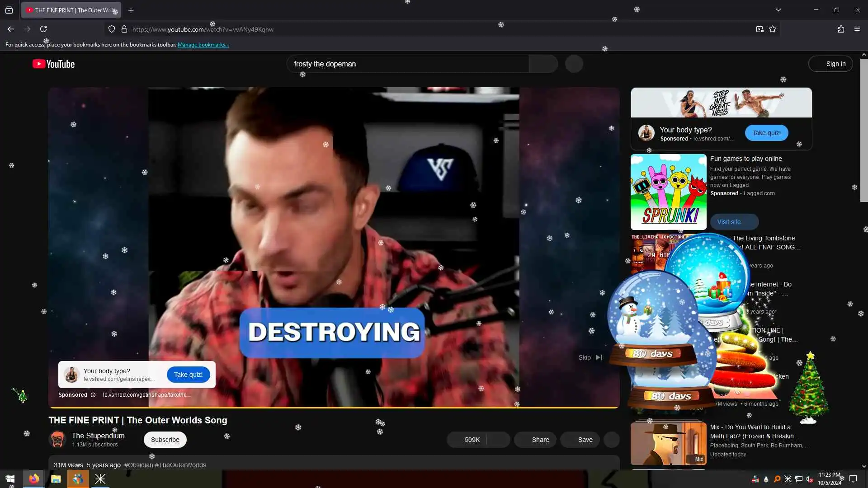Viewport: 868px width, 488px height.
Task: Click the Subscribe button
Action: pyautogui.click(x=165, y=440)
